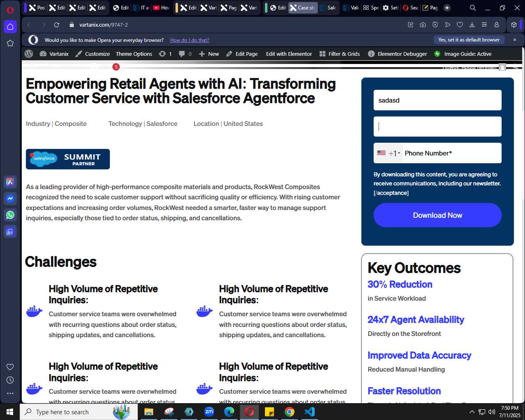Open Aria AI icon in sidebar
525x420 pixels.
(x=10, y=182)
